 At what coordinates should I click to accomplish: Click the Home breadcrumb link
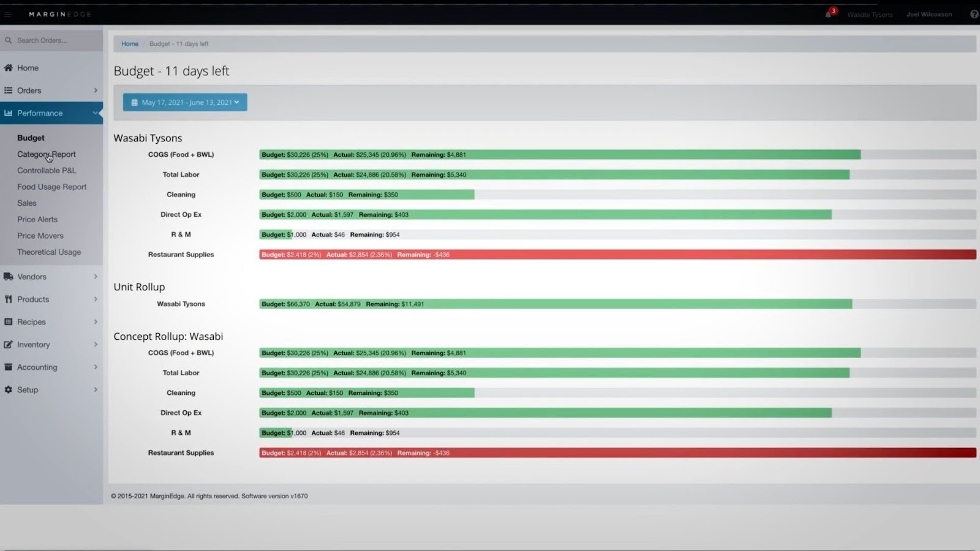tap(129, 43)
